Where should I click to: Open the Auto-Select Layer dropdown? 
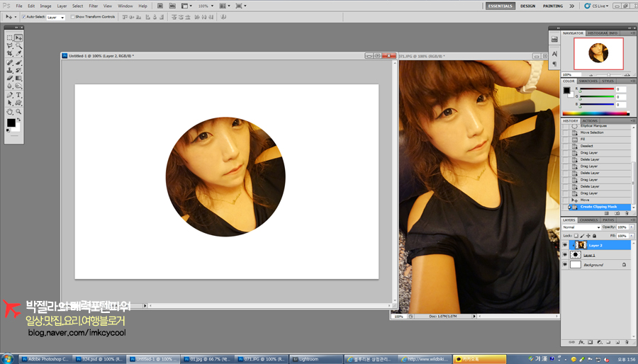pos(56,17)
